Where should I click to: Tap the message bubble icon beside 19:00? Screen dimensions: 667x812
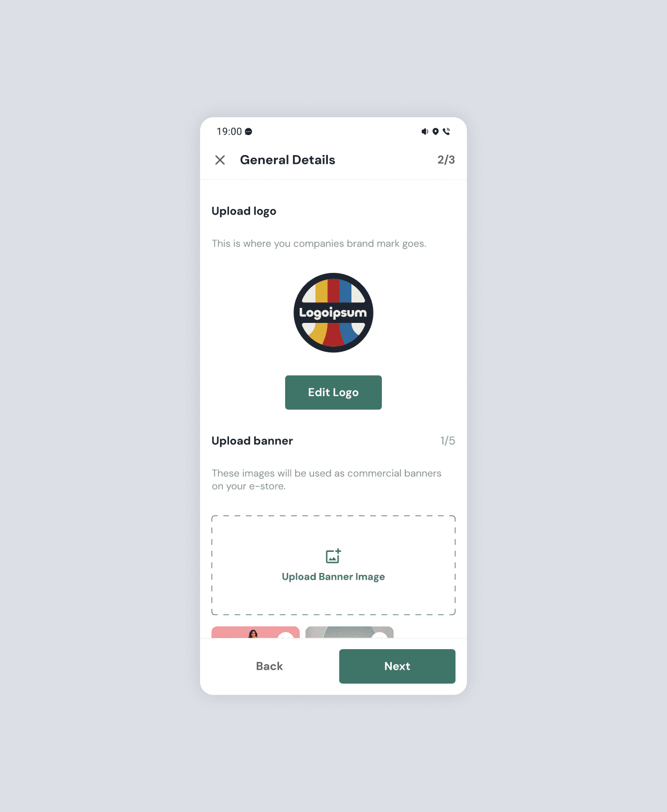248,132
